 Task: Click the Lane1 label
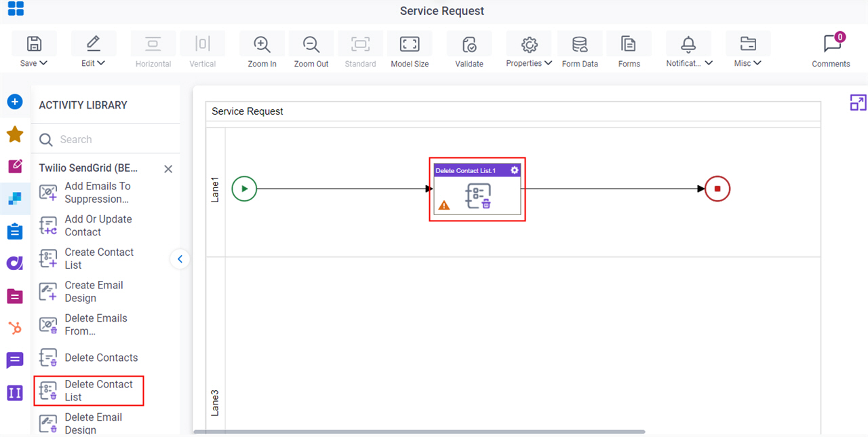(x=215, y=190)
